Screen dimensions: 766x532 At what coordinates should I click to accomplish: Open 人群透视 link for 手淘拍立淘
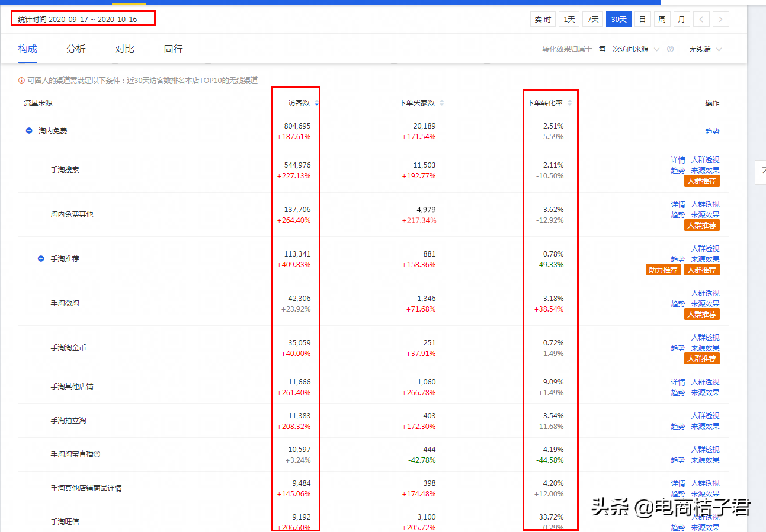tap(705, 416)
